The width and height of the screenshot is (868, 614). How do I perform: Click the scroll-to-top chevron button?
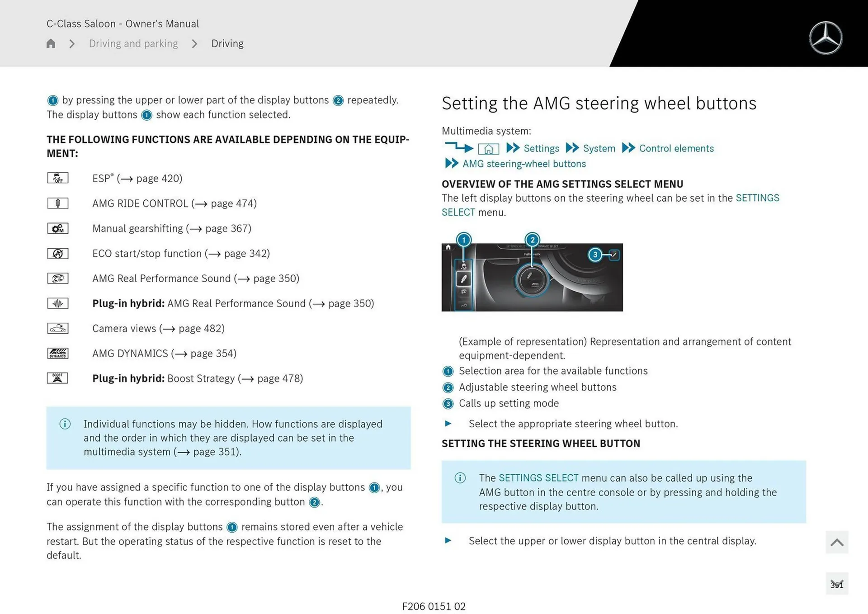click(836, 542)
